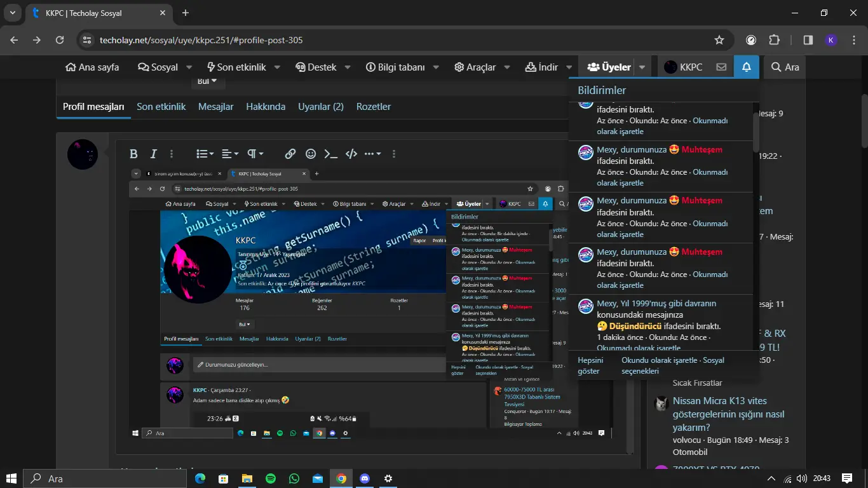This screenshot has width=868, height=488.
Task: Open the Hakkında tab
Action: coord(266,107)
